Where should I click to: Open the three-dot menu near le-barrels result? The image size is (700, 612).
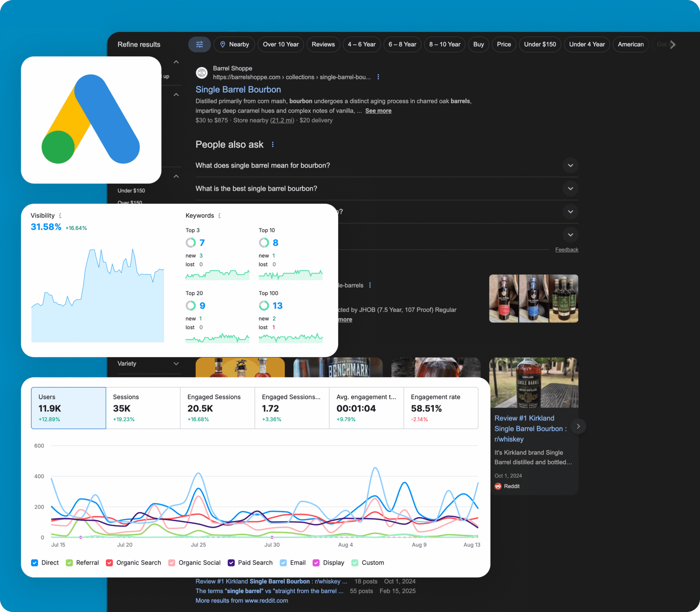pos(370,285)
